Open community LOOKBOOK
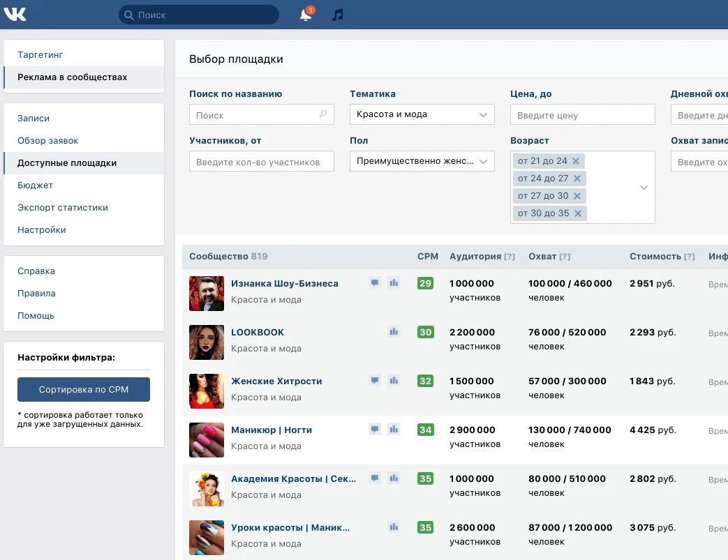Image resolution: width=728 pixels, height=560 pixels. point(258,332)
